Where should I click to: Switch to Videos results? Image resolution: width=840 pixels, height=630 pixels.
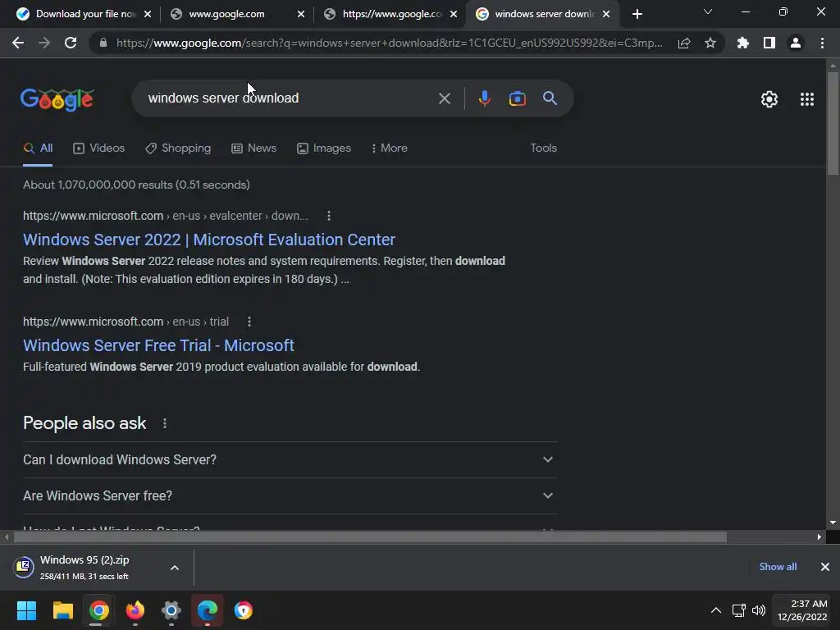click(x=98, y=148)
